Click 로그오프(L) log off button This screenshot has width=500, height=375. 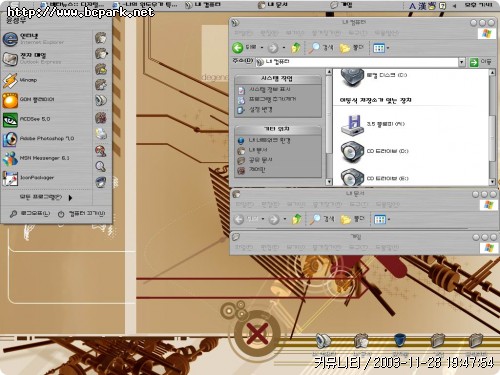point(30,214)
